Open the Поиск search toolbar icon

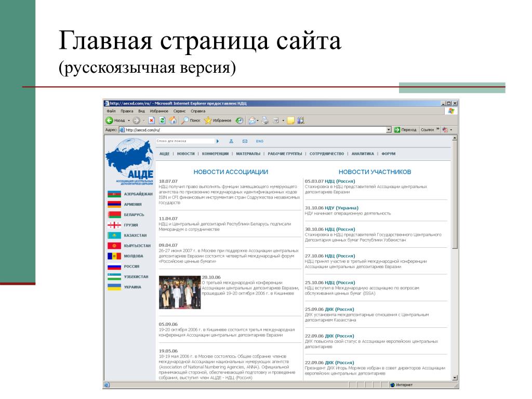191,121
